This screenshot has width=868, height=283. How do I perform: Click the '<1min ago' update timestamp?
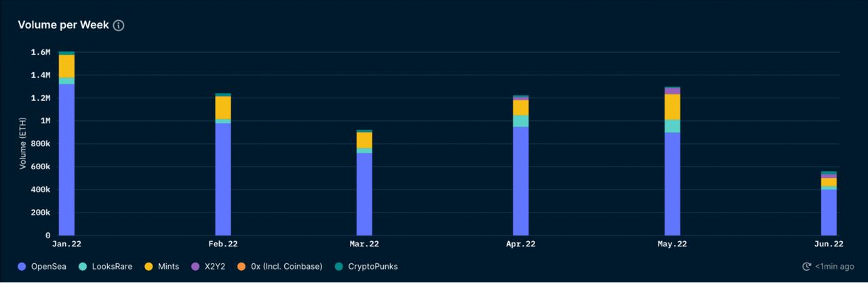click(x=835, y=267)
